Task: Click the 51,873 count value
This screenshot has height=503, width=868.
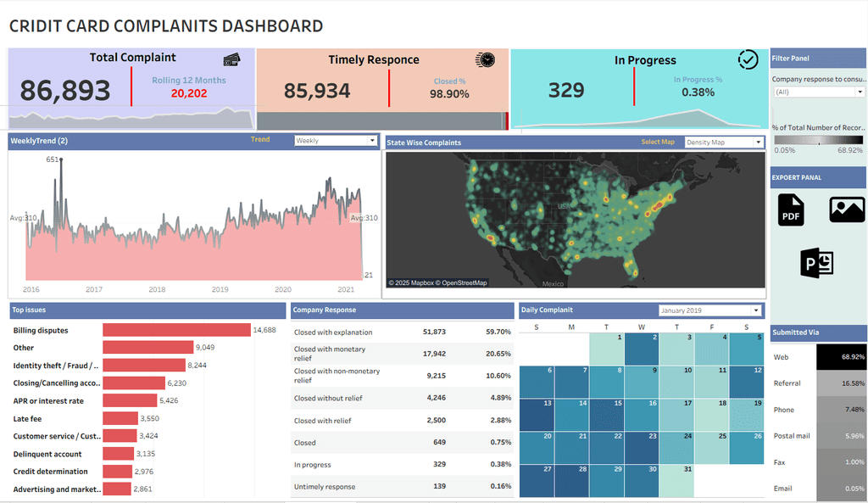Action: tap(434, 332)
